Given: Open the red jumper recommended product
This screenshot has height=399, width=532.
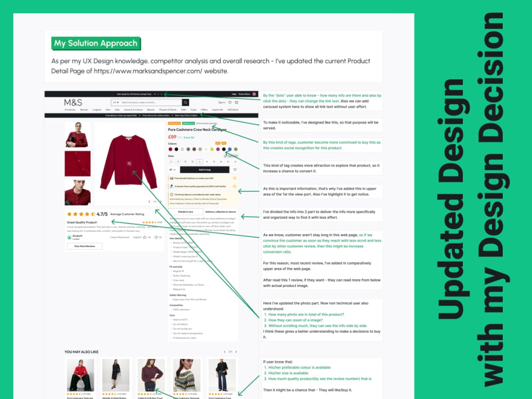Looking at the screenshot, I should click(x=80, y=375).
